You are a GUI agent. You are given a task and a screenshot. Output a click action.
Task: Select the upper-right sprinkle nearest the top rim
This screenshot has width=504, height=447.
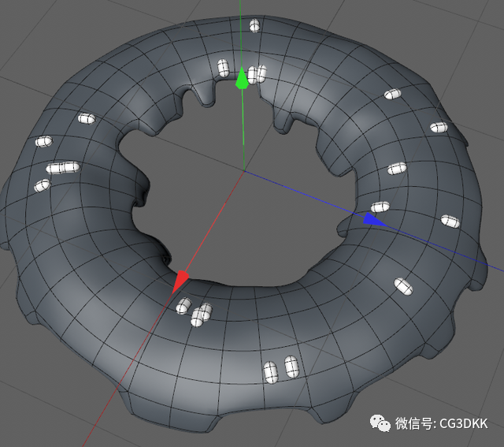click(x=393, y=94)
